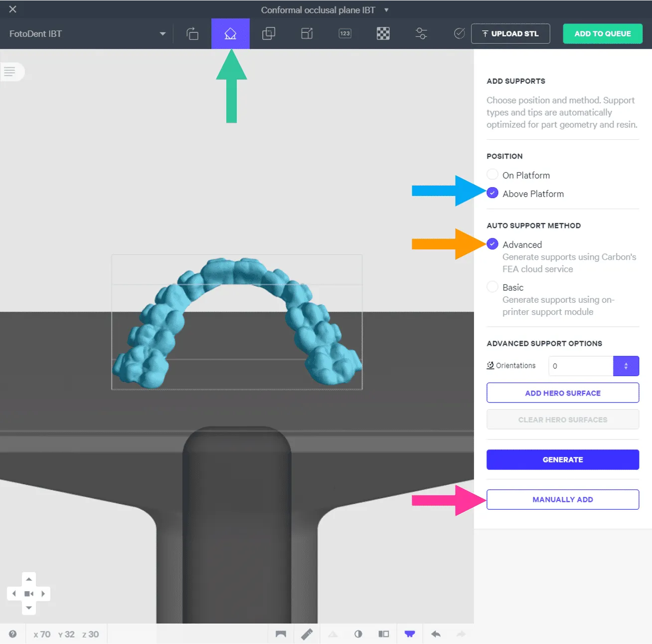
Task: Open the project name dropdown arrow
Action: click(x=386, y=10)
